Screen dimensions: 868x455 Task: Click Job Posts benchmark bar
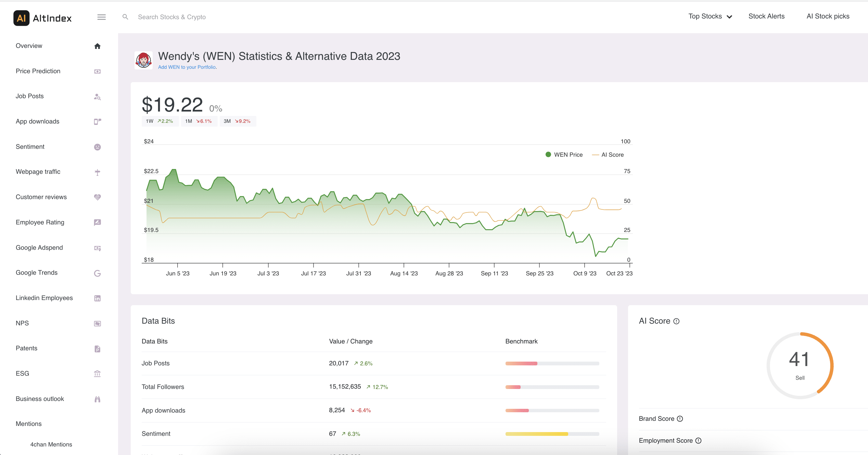click(552, 364)
